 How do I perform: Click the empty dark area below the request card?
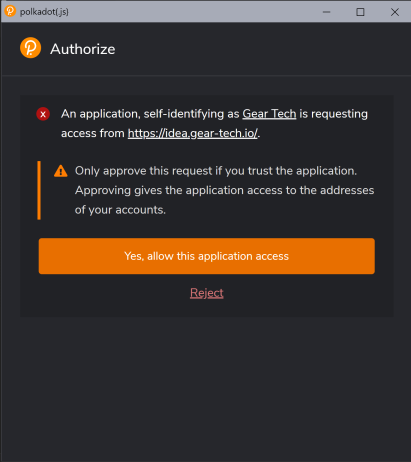tap(205, 387)
